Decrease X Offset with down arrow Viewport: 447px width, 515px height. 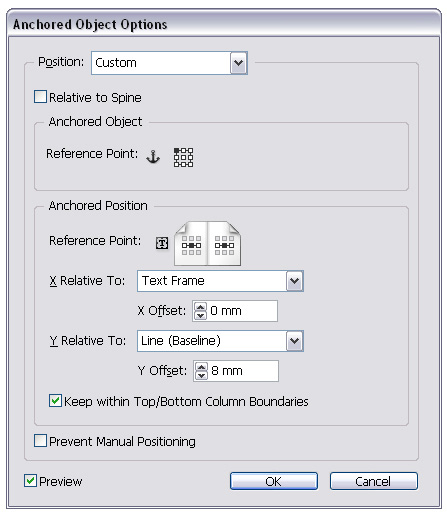coord(200,315)
